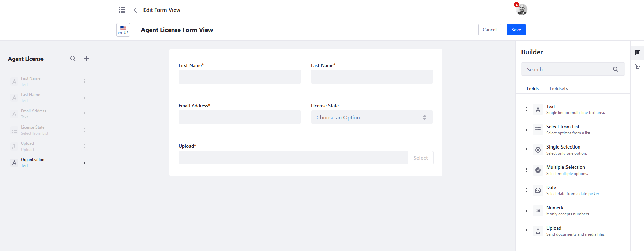Viewport: 644px width, 251px height.
Task: Open the user profile avatar
Action: click(x=521, y=9)
